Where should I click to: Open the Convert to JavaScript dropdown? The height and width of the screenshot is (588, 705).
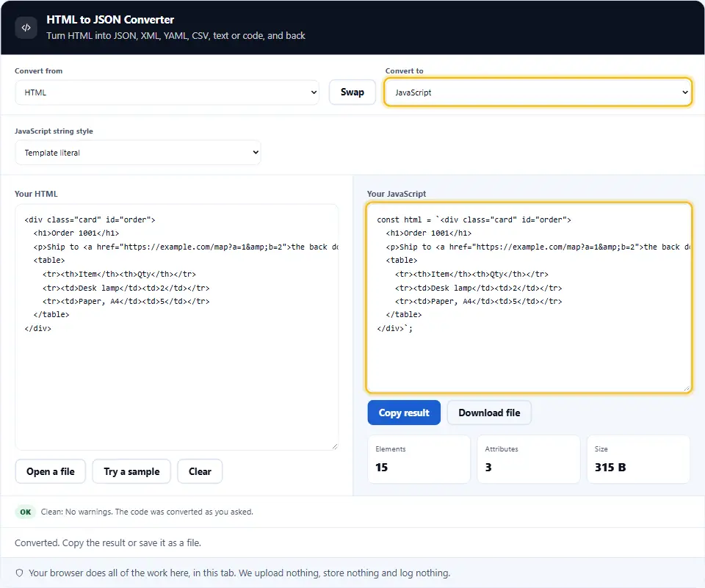[x=538, y=92]
